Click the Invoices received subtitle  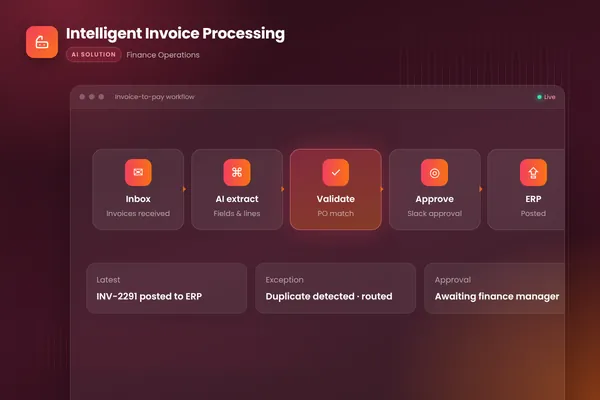click(138, 214)
